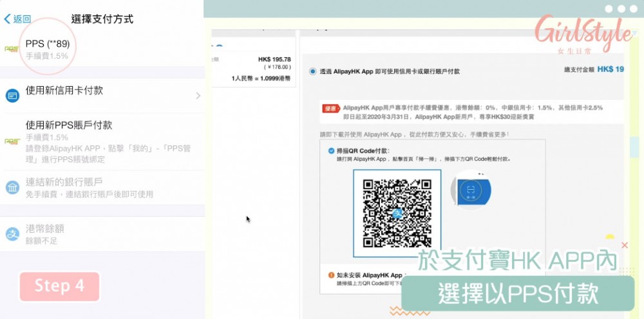Click the blue credit card icon

[12, 95]
